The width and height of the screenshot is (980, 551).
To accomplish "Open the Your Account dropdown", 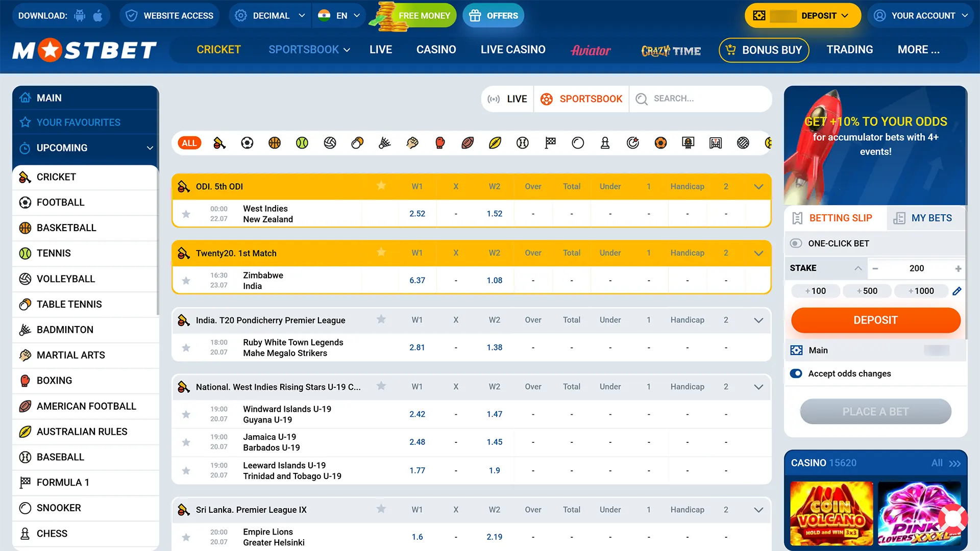I will (x=920, y=16).
